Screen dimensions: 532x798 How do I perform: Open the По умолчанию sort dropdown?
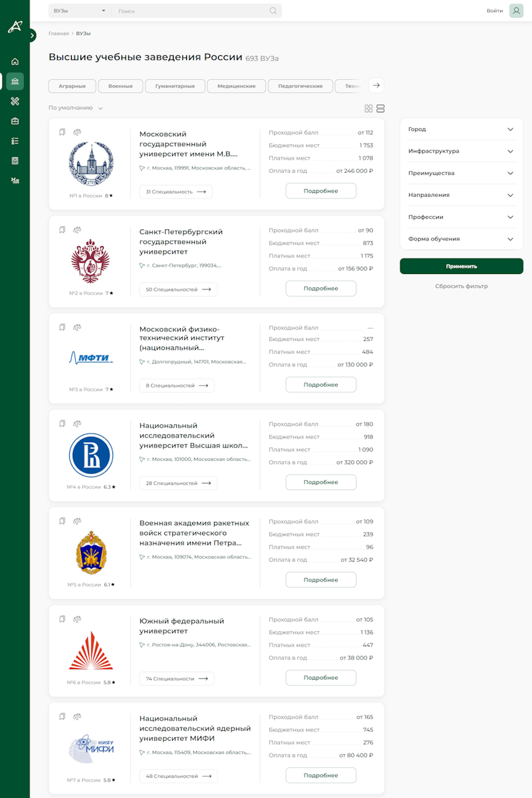pos(76,108)
